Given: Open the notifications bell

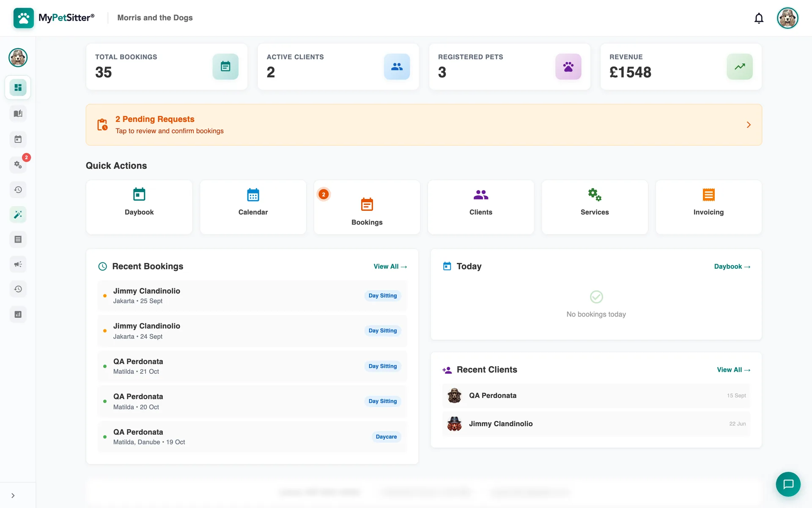Looking at the screenshot, I should (x=759, y=18).
